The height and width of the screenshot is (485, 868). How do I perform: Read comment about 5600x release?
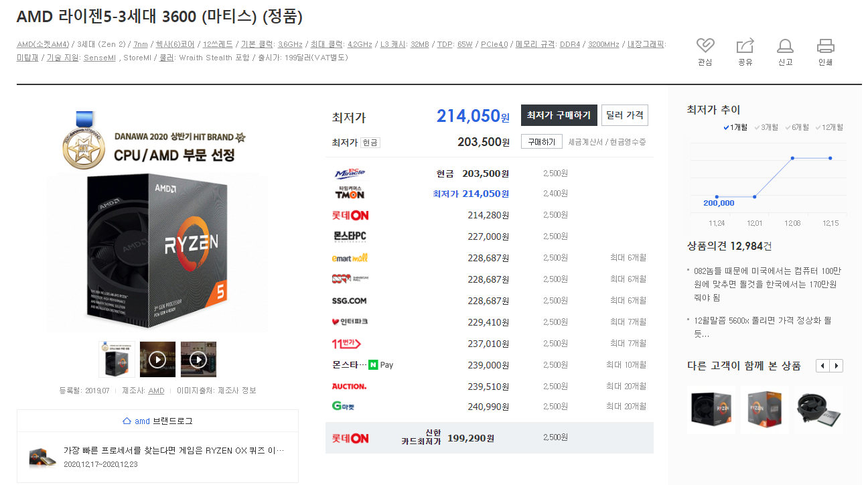762,327
